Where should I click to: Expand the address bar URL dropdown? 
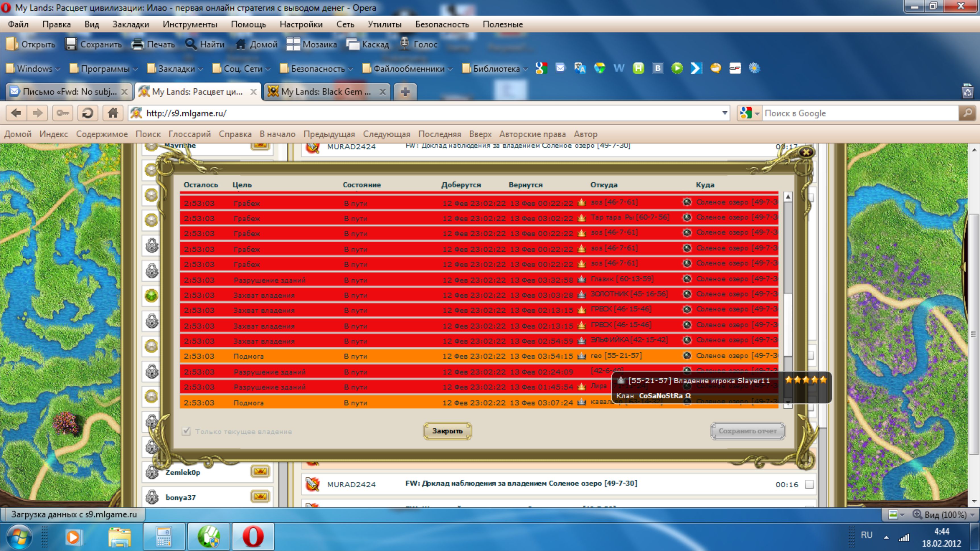tap(724, 113)
